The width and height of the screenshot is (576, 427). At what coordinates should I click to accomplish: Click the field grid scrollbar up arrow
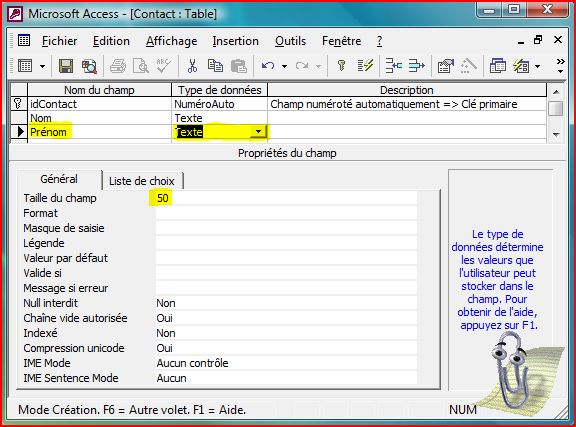557,92
